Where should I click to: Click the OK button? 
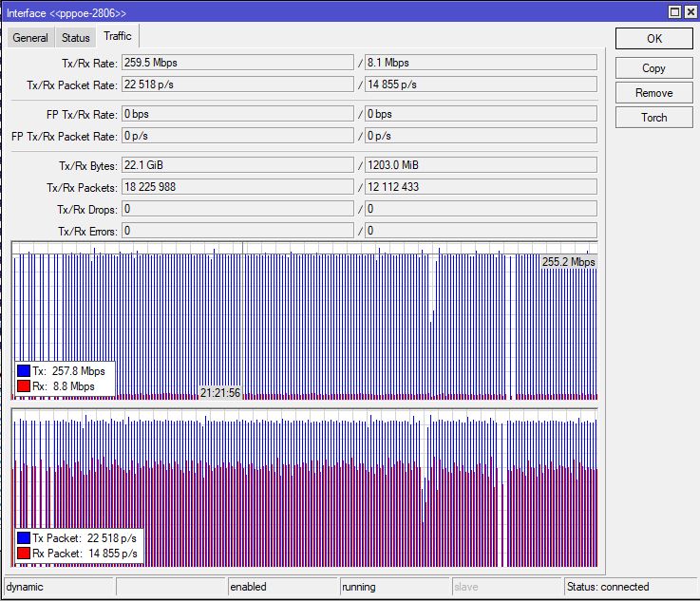pos(654,39)
